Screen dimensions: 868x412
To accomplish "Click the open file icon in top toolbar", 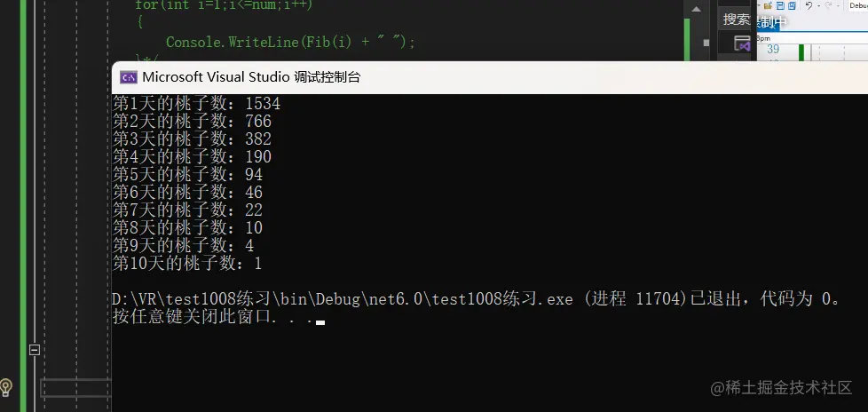I will pyautogui.click(x=768, y=5).
